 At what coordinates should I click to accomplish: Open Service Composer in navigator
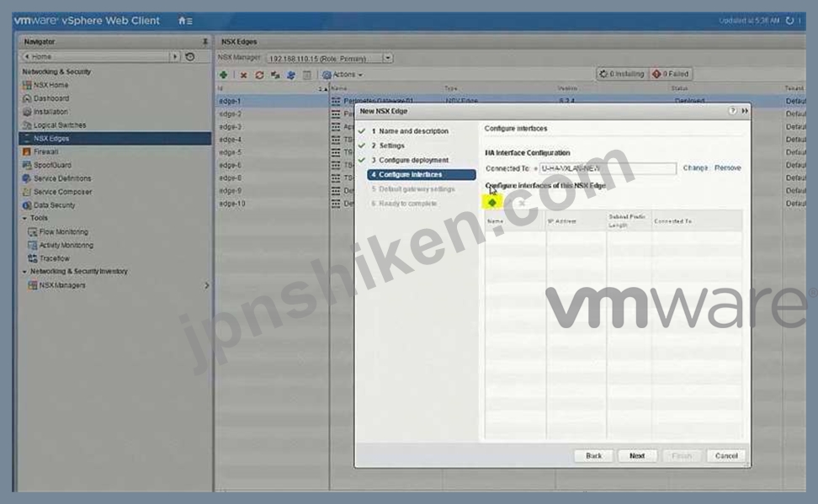tap(57, 192)
